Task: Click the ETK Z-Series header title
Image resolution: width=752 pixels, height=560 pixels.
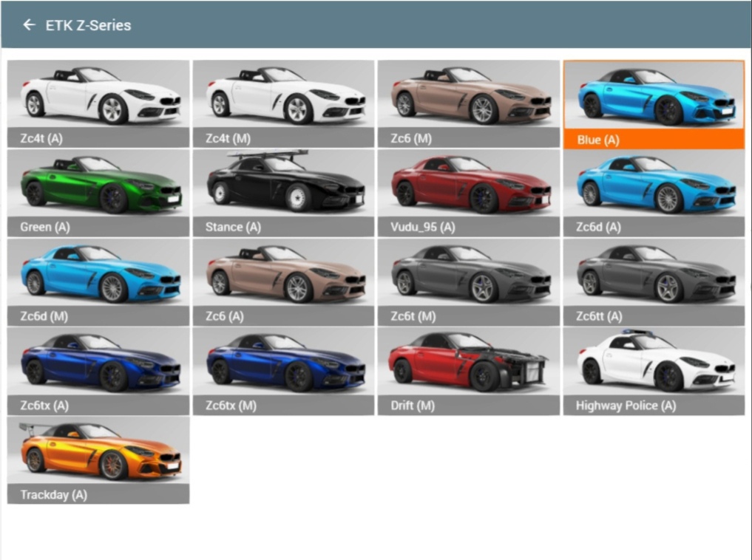Action: coord(88,25)
